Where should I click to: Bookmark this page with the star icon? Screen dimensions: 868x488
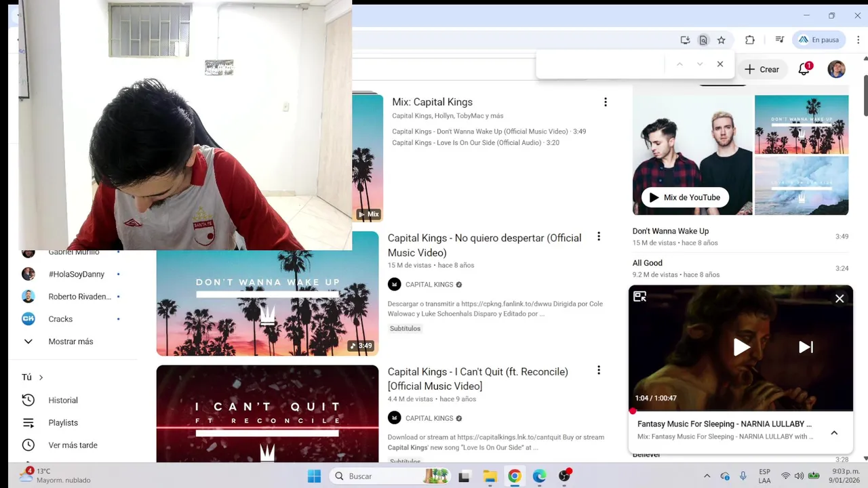pyautogui.click(x=722, y=40)
